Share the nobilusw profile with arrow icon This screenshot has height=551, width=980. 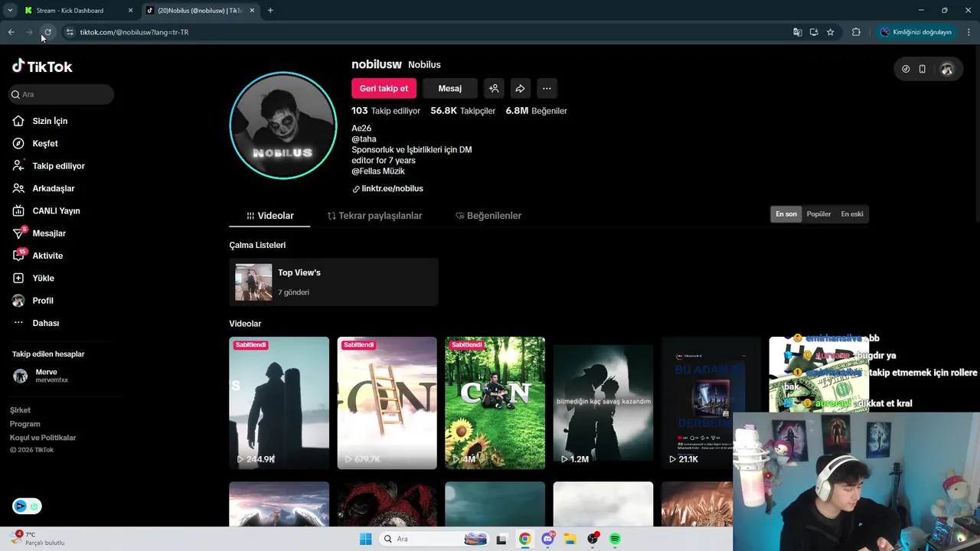(x=520, y=89)
